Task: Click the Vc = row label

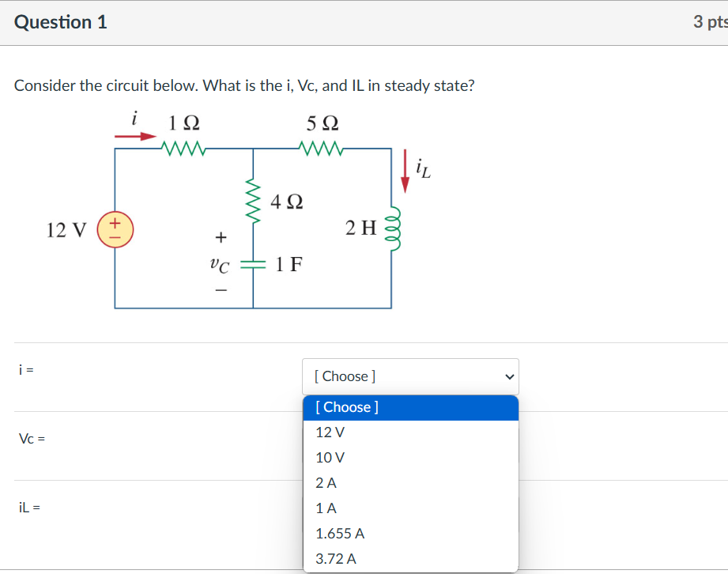Action: click(31, 439)
